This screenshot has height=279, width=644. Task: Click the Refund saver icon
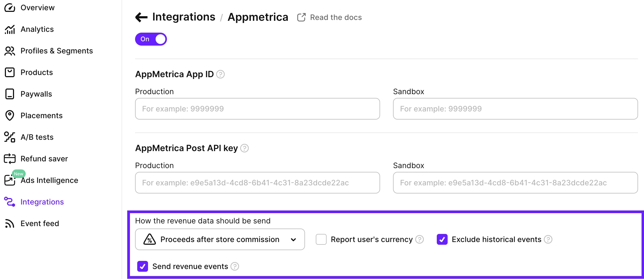[x=10, y=159]
